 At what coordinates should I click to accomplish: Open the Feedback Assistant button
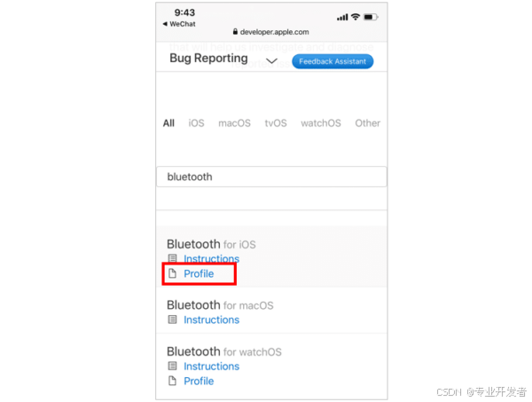click(332, 61)
